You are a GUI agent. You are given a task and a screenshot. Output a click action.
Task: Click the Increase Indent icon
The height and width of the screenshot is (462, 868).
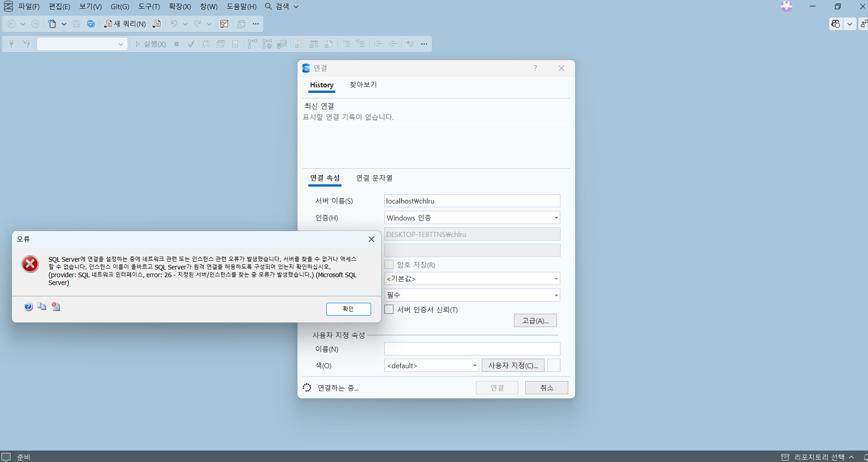(393, 44)
